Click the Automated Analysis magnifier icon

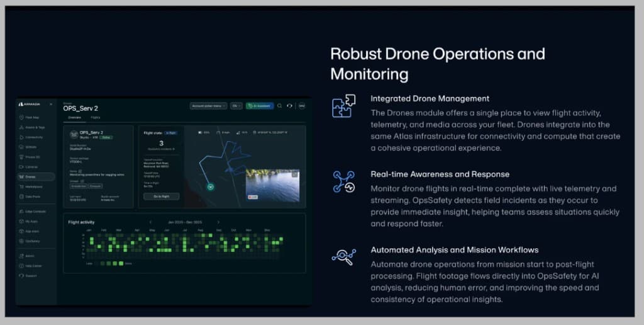[344, 257]
